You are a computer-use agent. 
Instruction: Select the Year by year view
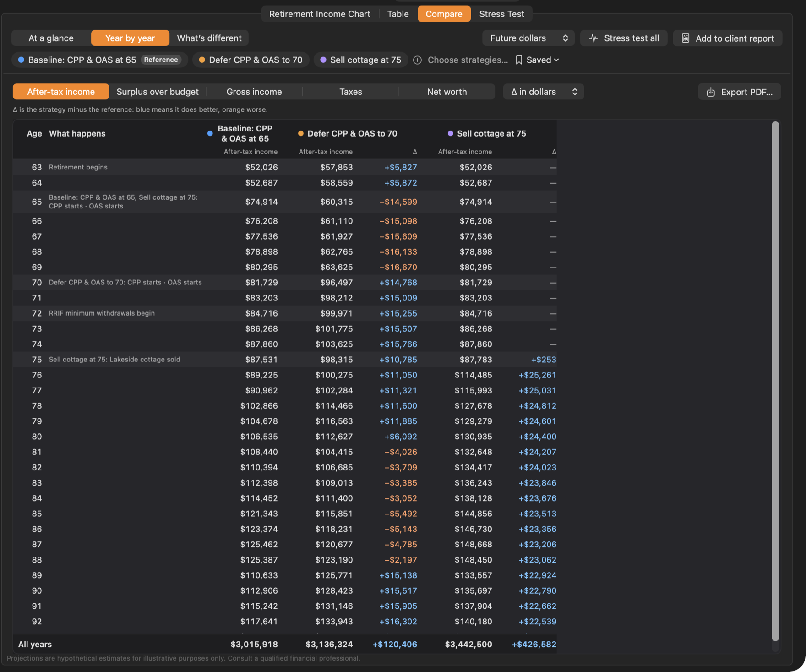(x=130, y=38)
